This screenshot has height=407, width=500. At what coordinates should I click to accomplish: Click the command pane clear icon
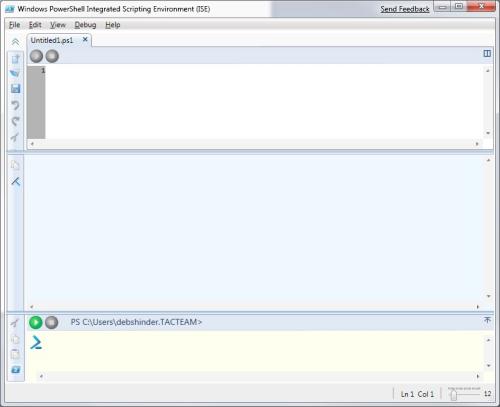pyautogui.click(x=15, y=323)
